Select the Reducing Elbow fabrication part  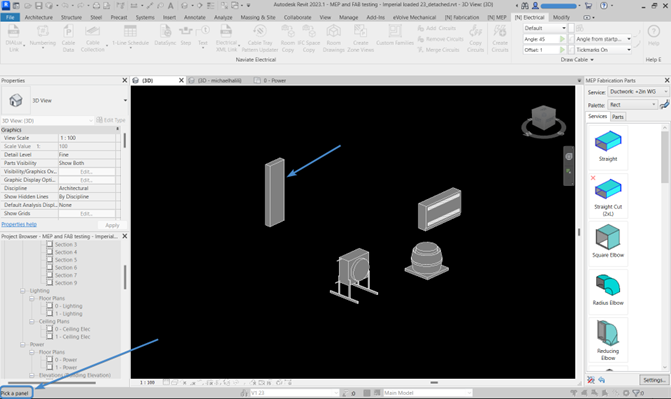[x=608, y=340]
